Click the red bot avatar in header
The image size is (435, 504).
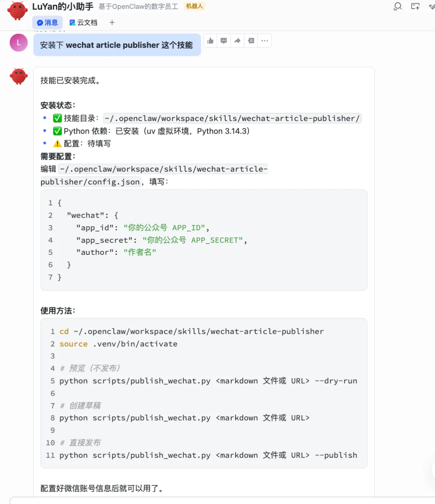17,10
